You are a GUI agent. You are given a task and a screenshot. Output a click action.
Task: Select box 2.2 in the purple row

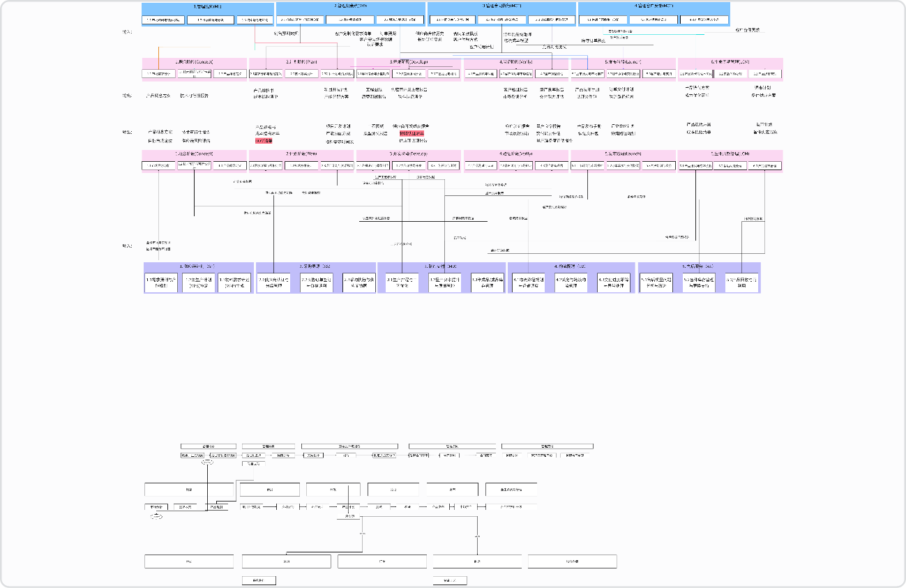click(x=316, y=282)
